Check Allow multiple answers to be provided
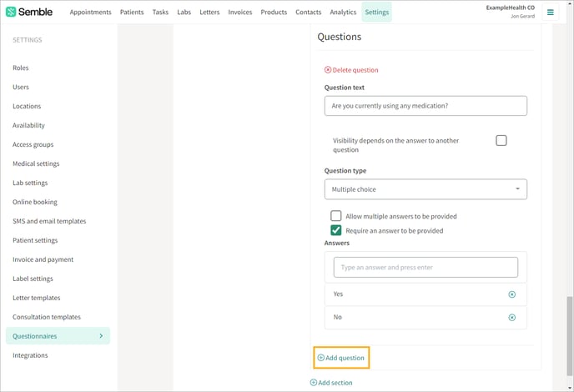The width and height of the screenshot is (574, 392). tap(335, 216)
